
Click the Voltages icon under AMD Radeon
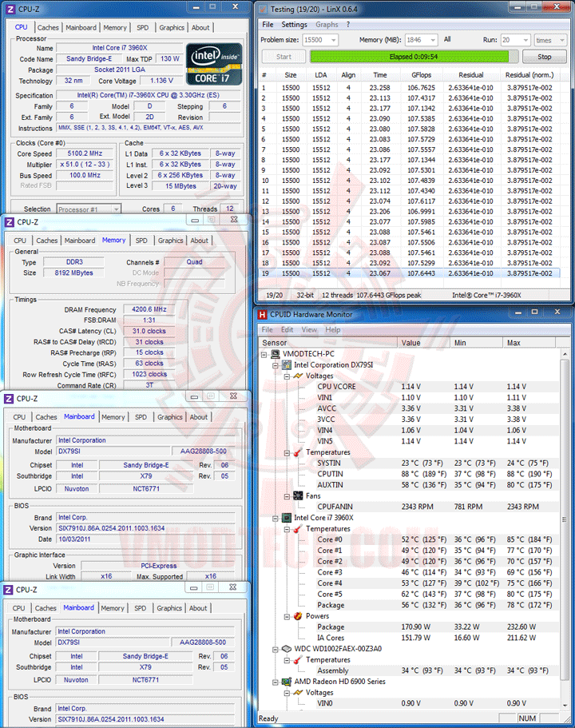298,693
